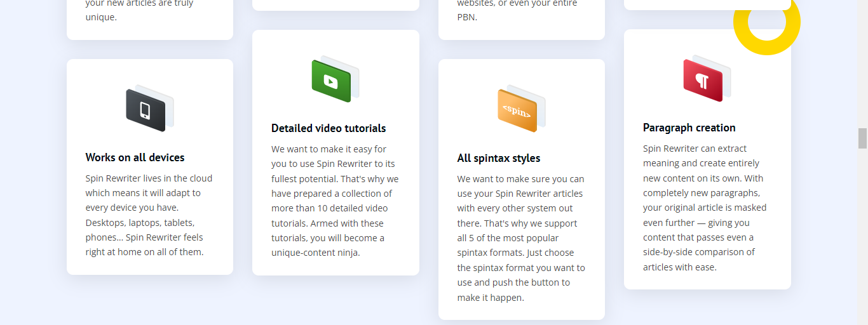This screenshot has width=868, height=325.
Task: Click the green video play icon
Action: point(336,79)
